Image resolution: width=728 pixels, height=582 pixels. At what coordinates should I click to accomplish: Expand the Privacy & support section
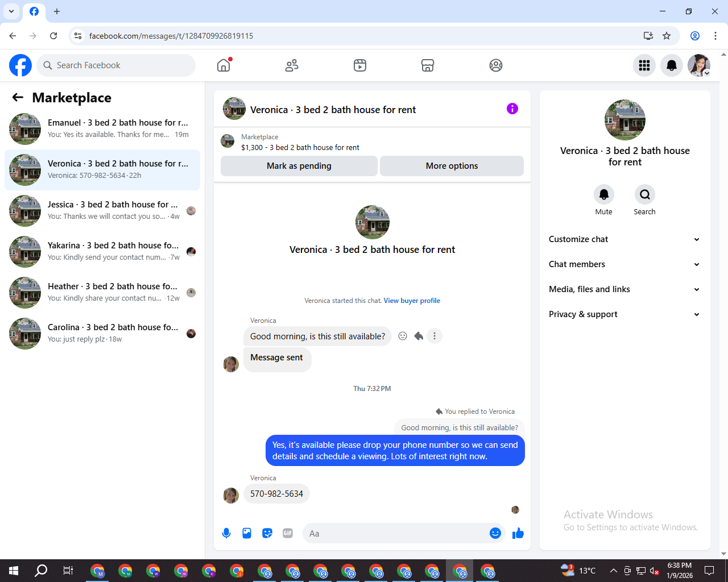click(625, 314)
